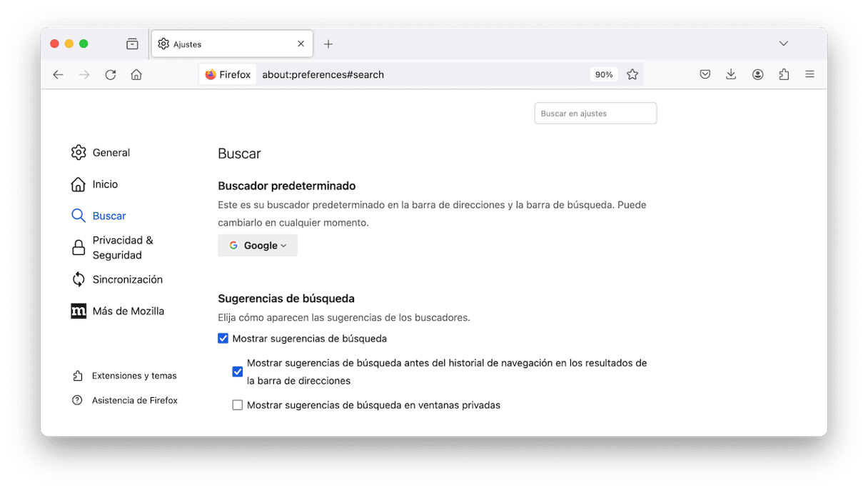Open Asistencia de Firefox link
The height and width of the screenshot is (490, 868).
point(125,401)
